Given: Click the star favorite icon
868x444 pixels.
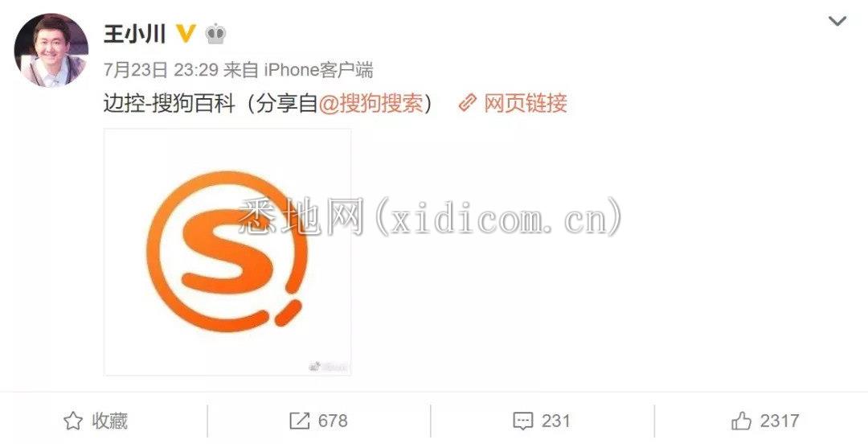Looking at the screenshot, I should [73, 421].
